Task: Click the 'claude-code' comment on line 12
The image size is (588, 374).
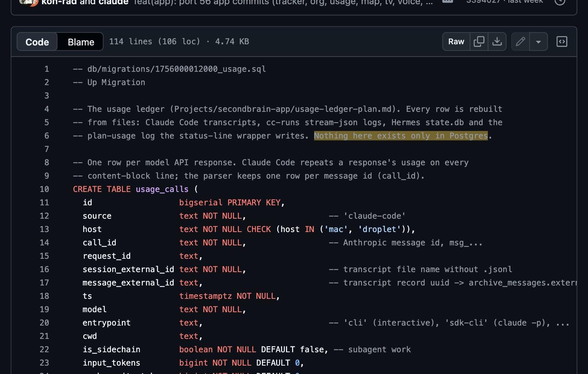Action: click(367, 216)
